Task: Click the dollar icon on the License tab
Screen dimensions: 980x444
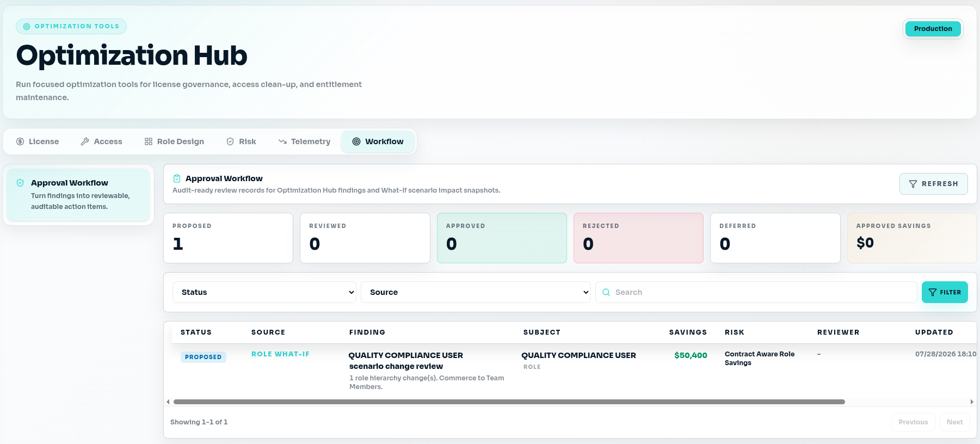Action: coord(20,141)
